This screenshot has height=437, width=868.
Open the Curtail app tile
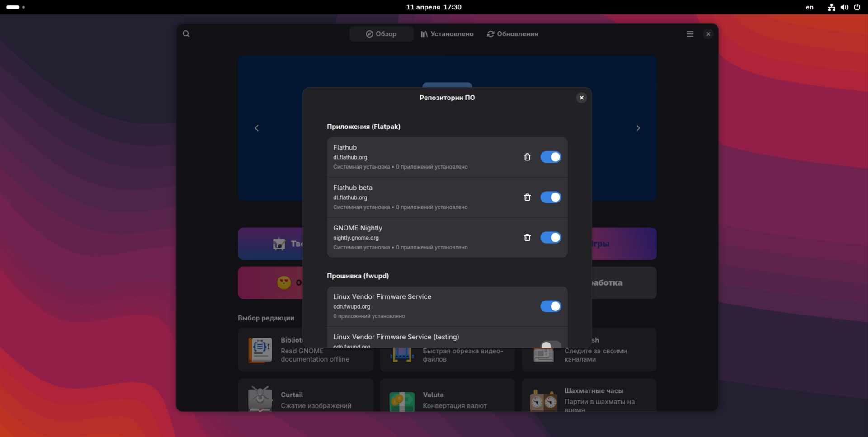pyautogui.click(x=306, y=398)
